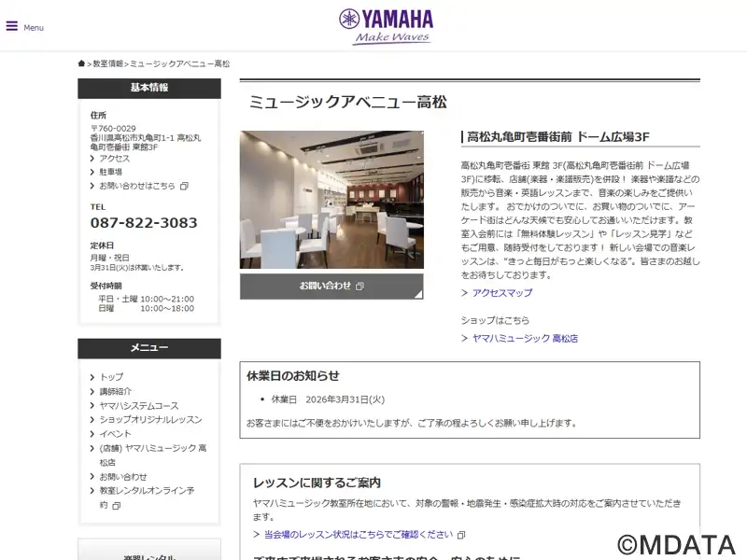
Task: Select ヤマハシステムコース menu item
Action: coord(139,406)
